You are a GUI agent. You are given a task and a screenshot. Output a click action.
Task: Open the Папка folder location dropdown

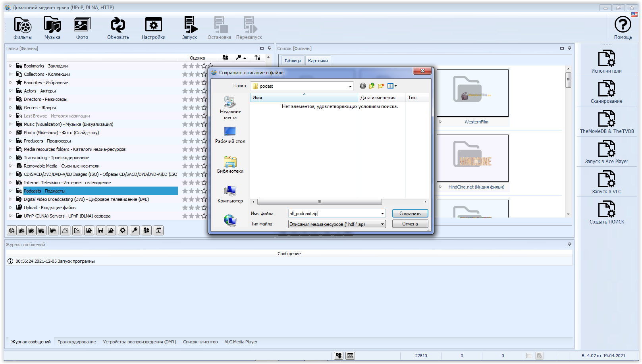(x=350, y=86)
